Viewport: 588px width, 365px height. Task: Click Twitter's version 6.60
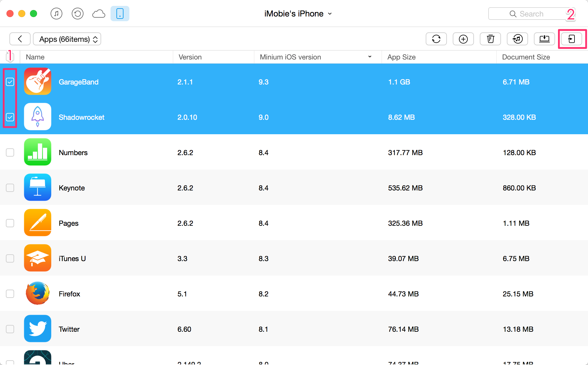click(x=184, y=329)
